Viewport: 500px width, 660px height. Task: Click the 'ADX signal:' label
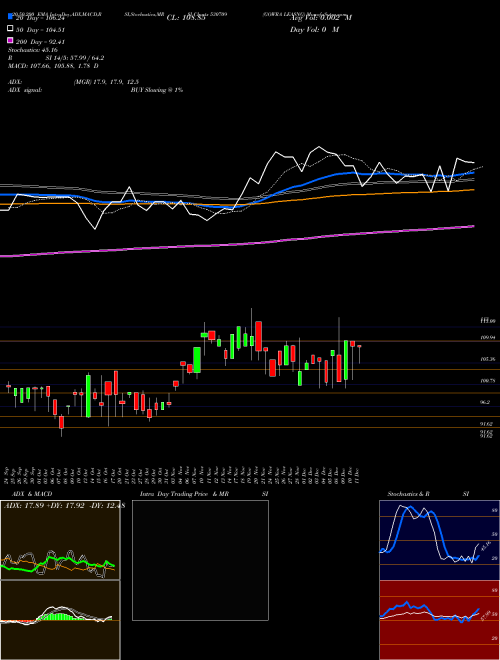tap(25, 90)
